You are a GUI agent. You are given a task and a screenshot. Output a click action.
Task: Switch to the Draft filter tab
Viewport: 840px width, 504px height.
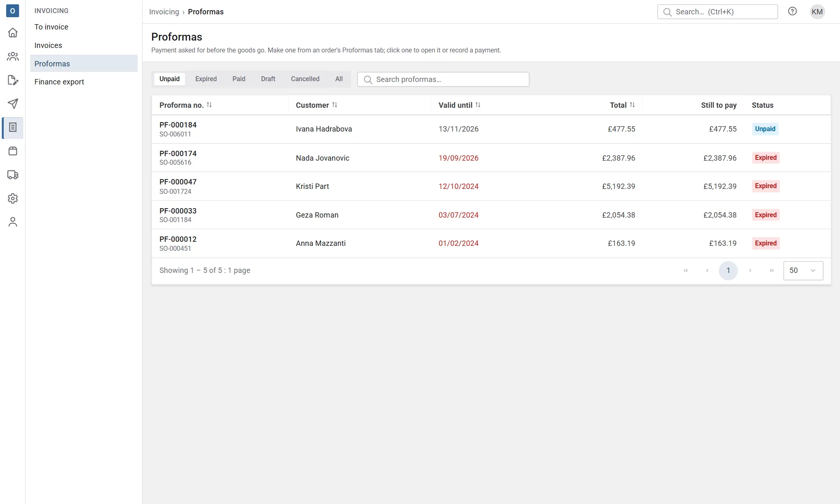point(268,79)
